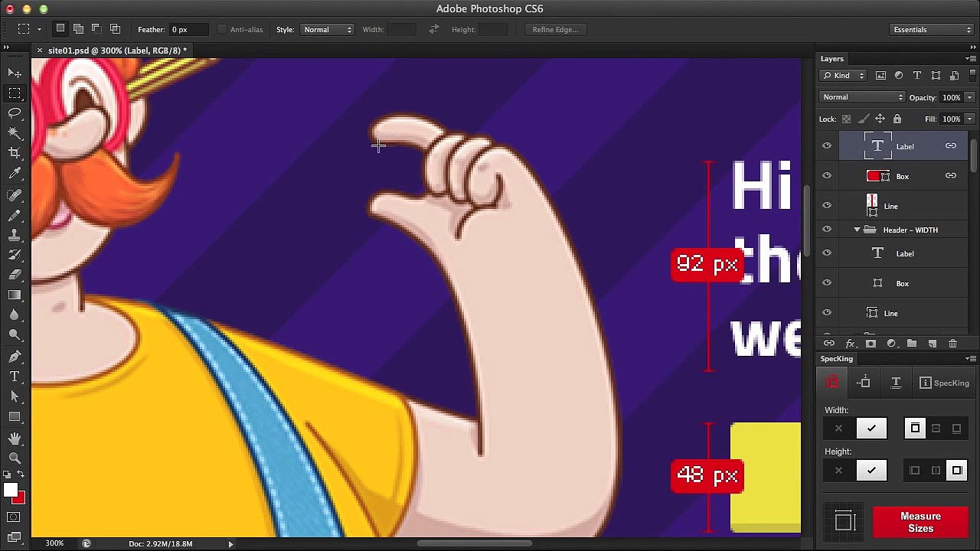Open SpecKing info tab
980x551 pixels.
tap(945, 383)
